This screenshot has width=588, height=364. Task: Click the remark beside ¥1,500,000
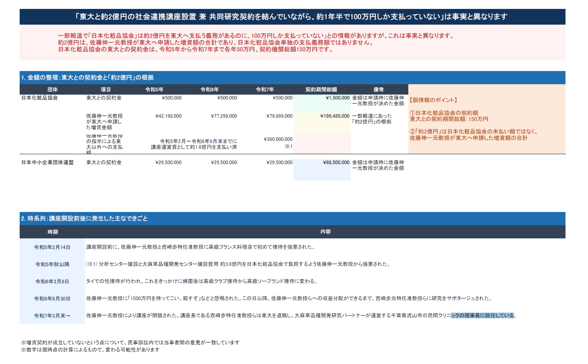tap(378, 101)
